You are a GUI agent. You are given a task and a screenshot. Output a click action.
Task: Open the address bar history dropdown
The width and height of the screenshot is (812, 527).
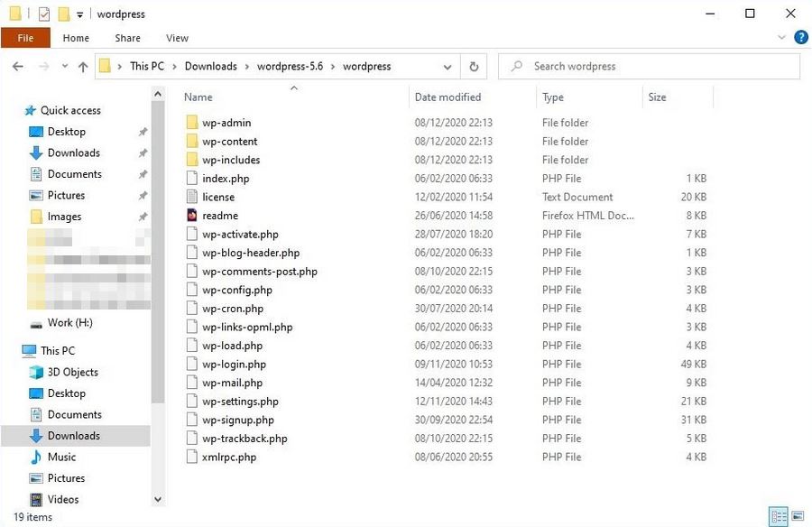[448, 67]
